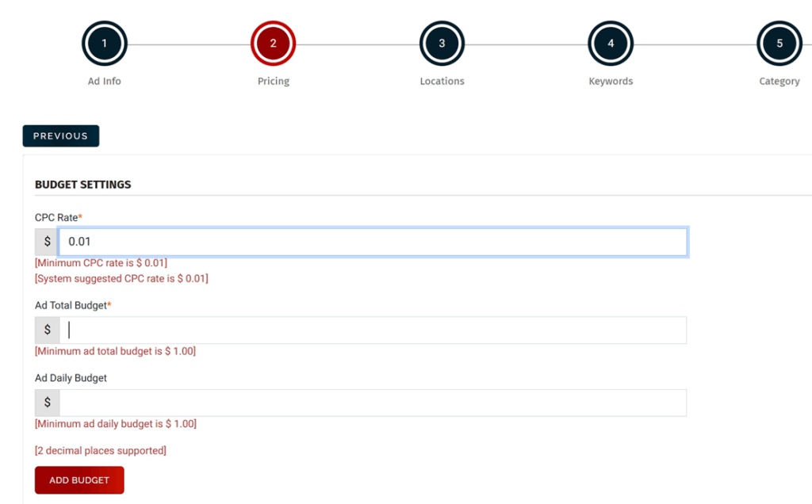Jump to the step 3 circle

(442, 44)
